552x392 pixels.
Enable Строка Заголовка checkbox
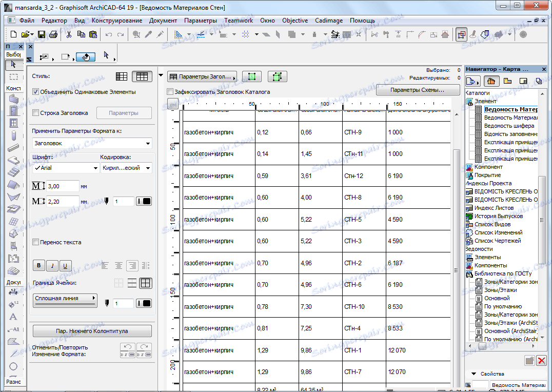click(x=36, y=113)
